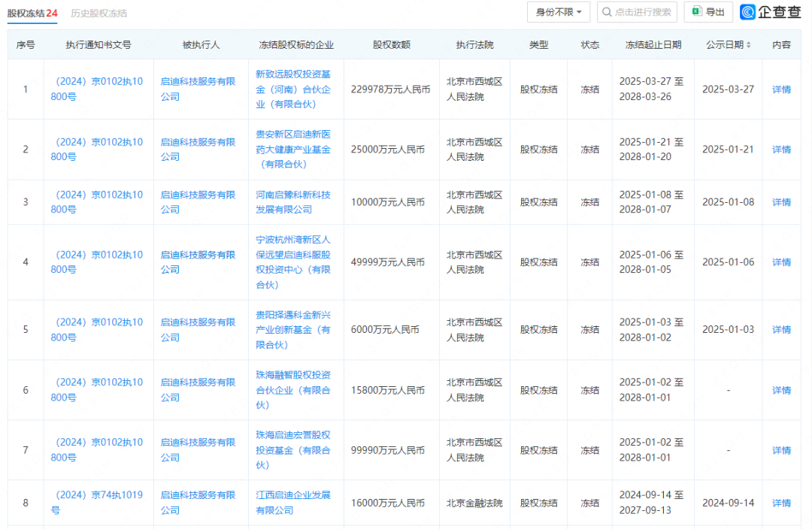Open 详情 for row 7 珠海启迪宏营

(x=781, y=450)
